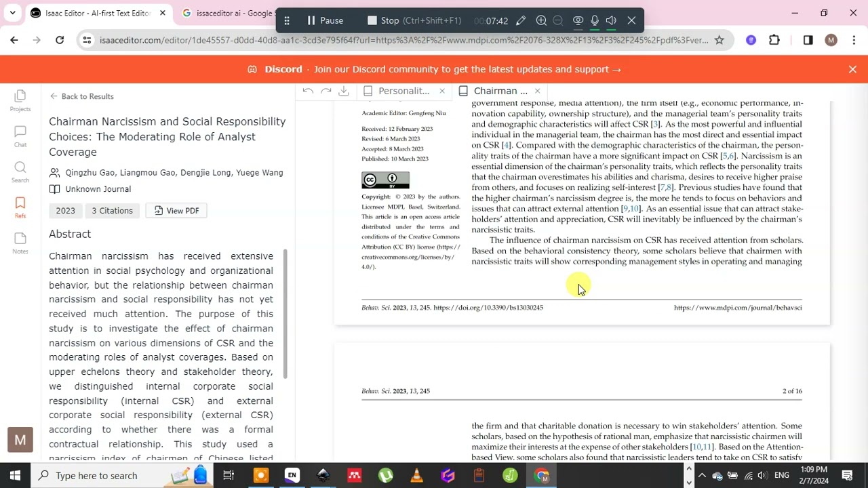The width and height of the screenshot is (868, 488).
Task: Close the Isaac Editor browser tab
Action: pyautogui.click(x=163, y=13)
